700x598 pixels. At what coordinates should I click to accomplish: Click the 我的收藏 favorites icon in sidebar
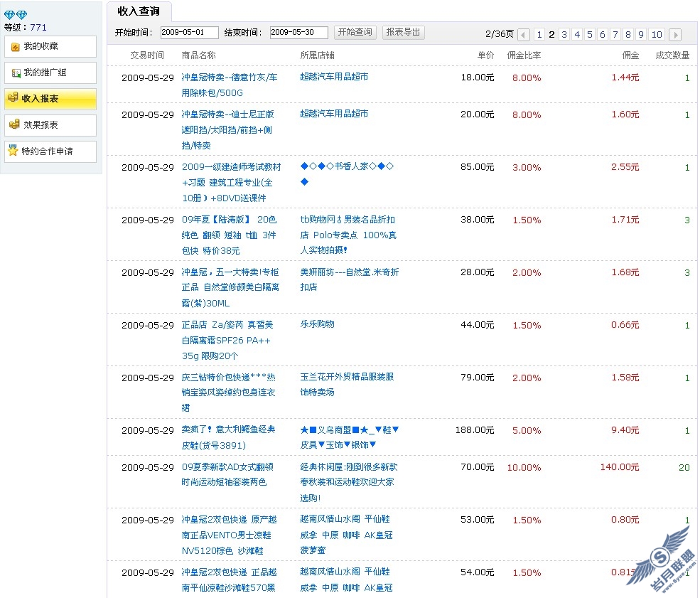coord(15,47)
